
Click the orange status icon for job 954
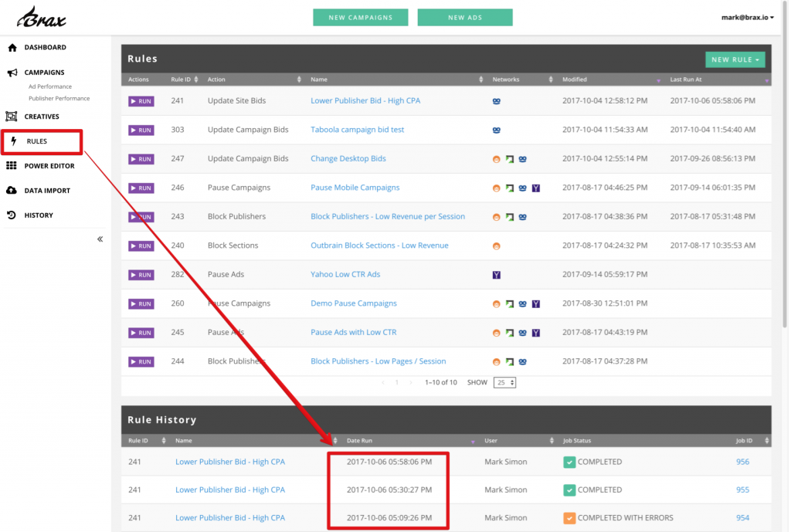tap(569, 518)
